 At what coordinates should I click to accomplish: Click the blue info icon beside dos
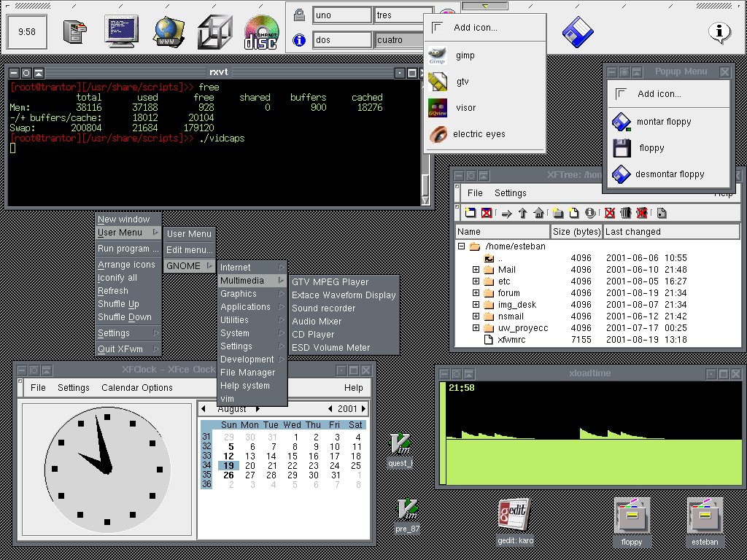[x=299, y=40]
